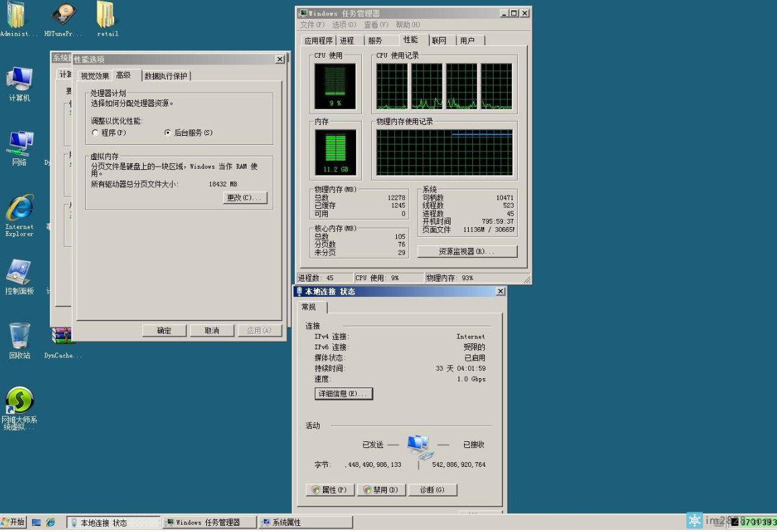Open the retail folder on desktop
Viewport: 777px width, 532px height.
click(107, 17)
